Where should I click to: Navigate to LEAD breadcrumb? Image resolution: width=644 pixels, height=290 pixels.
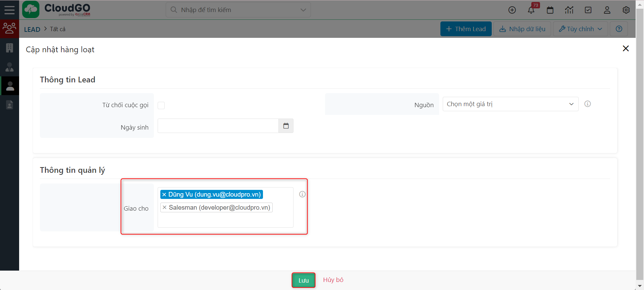click(x=32, y=29)
